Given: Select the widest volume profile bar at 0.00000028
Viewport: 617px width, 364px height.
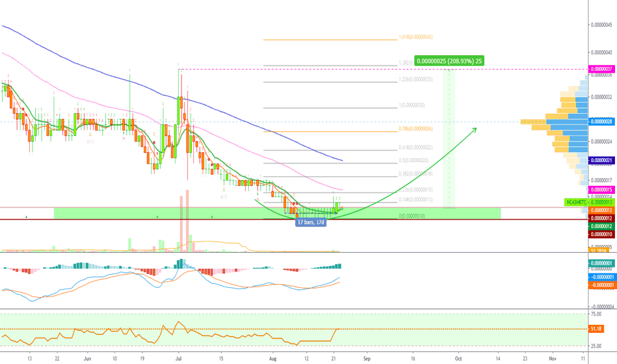Looking at the screenshot, I should 554,122.
